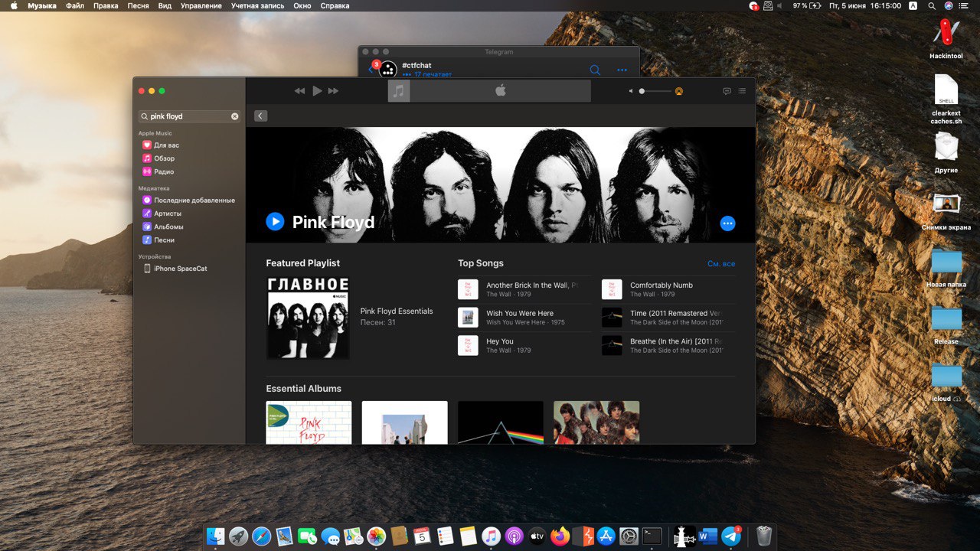Select Hackintool desktop icon
Image resolution: width=980 pixels, height=551 pixels.
[946, 40]
